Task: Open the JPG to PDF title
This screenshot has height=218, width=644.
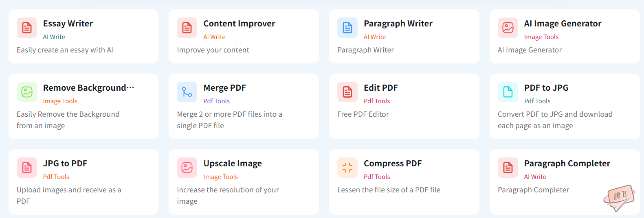Action: coord(65,163)
